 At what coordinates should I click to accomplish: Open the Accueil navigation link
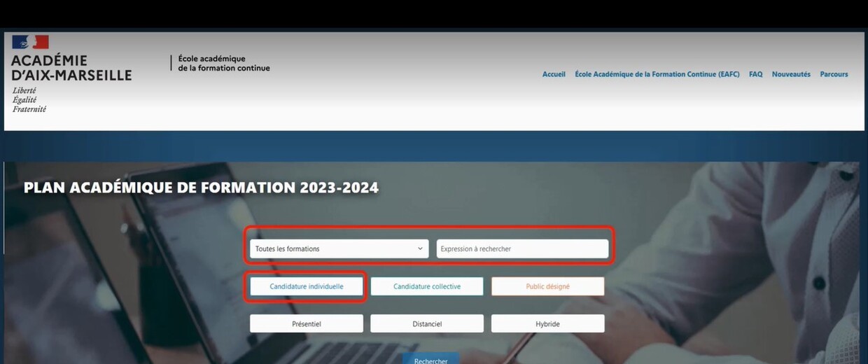[554, 74]
